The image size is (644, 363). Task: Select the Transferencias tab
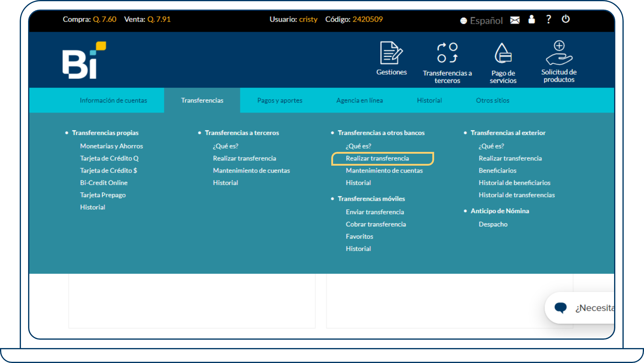coord(202,100)
